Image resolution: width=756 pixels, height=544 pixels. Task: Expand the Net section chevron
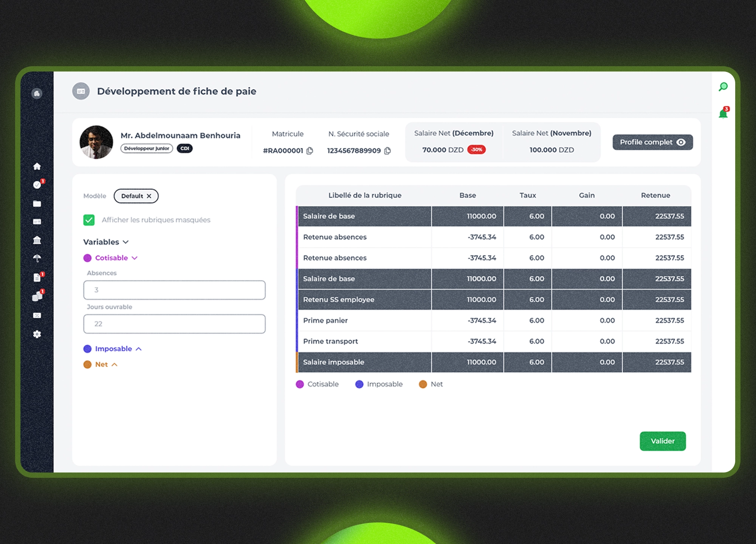(x=115, y=365)
